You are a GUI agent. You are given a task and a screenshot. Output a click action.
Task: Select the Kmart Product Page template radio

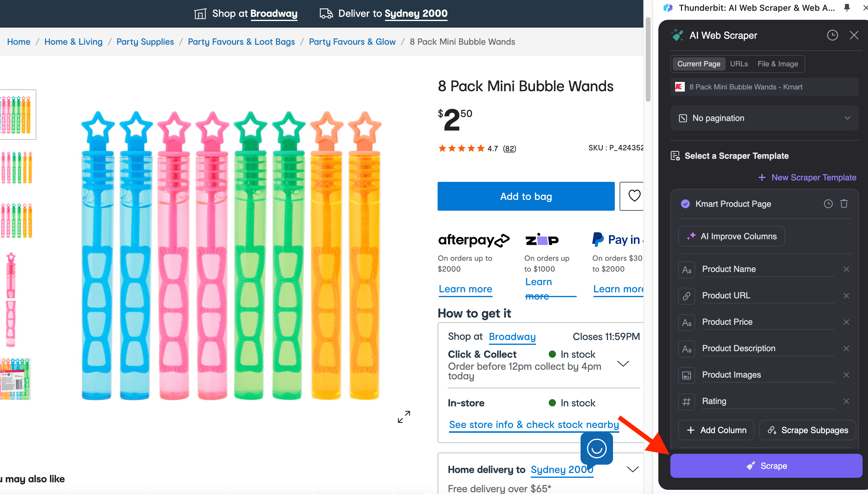point(685,203)
